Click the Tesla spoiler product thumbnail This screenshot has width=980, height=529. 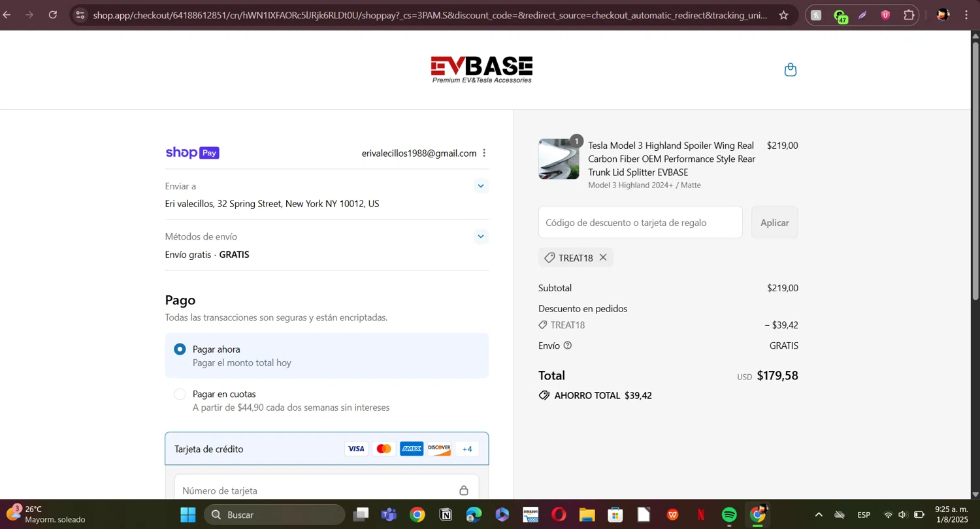(559, 159)
